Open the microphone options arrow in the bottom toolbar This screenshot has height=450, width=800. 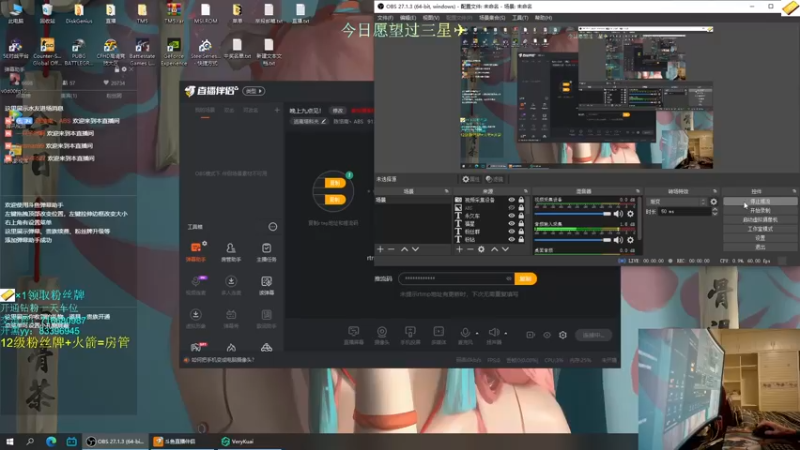click(x=477, y=333)
